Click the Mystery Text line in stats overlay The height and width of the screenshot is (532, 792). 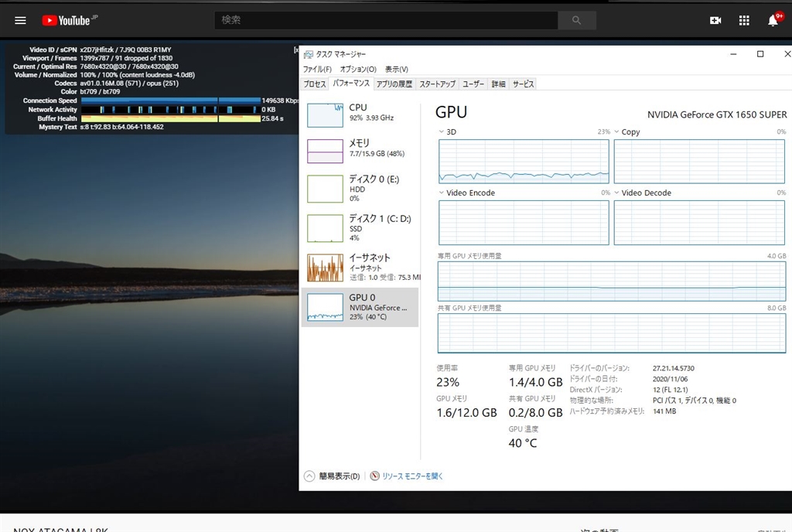tap(101, 127)
